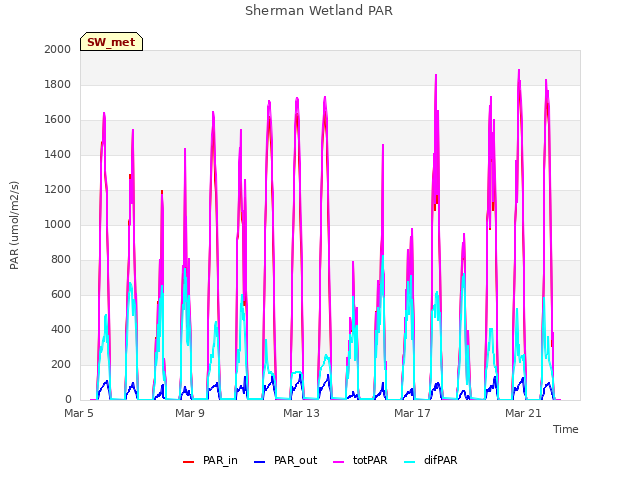
Task: Click the Time x-axis label
Action: click(x=566, y=429)
